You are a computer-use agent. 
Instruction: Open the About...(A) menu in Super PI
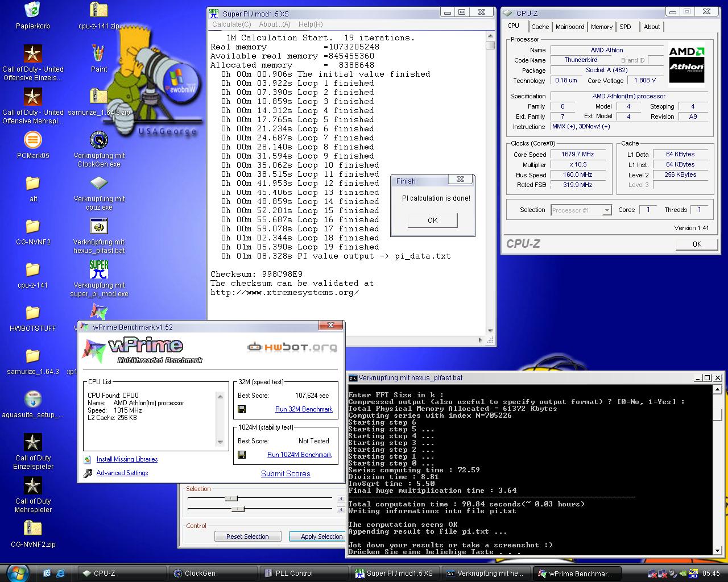(275, 24)
